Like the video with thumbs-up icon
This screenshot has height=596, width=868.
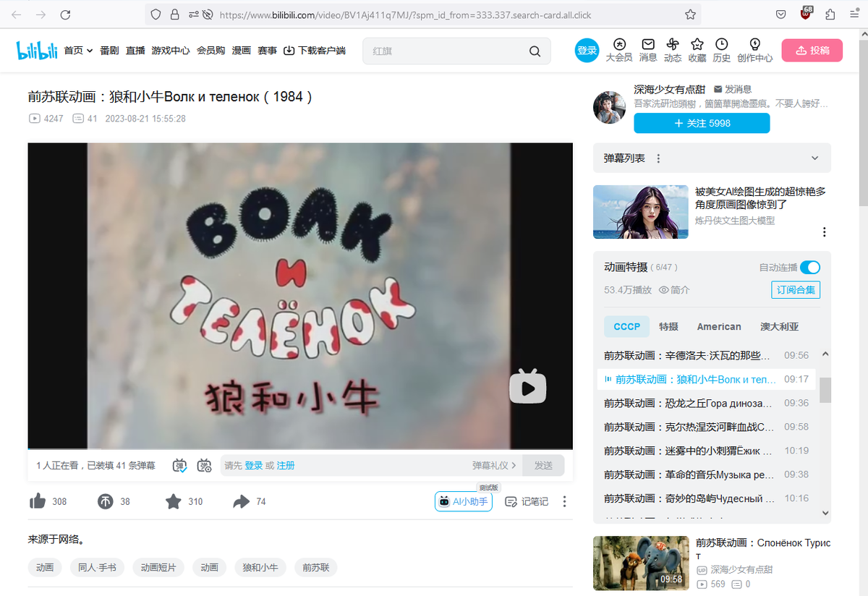(37, 501)
